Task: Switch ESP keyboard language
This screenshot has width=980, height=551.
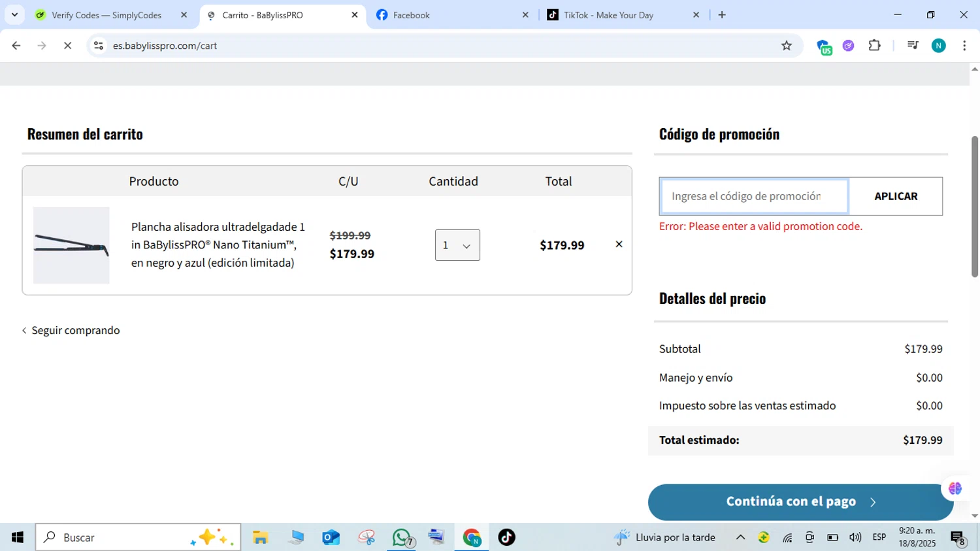Action: click(879, 537)
